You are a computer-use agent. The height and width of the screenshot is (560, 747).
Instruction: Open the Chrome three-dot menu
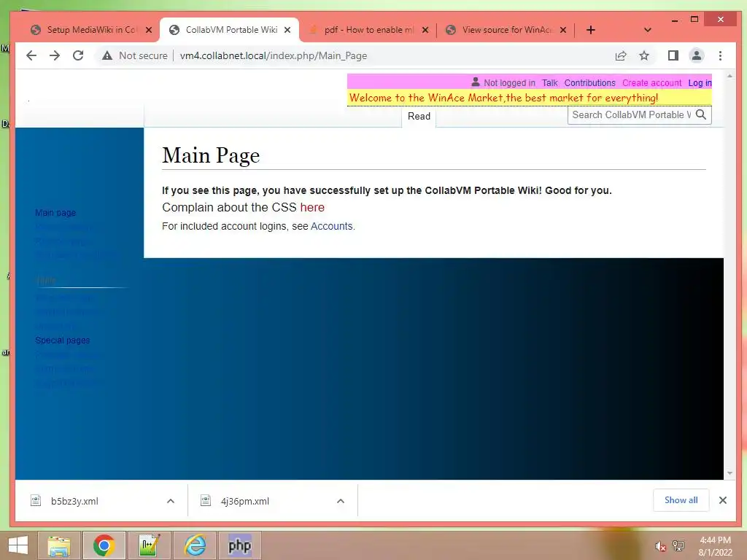720,55
